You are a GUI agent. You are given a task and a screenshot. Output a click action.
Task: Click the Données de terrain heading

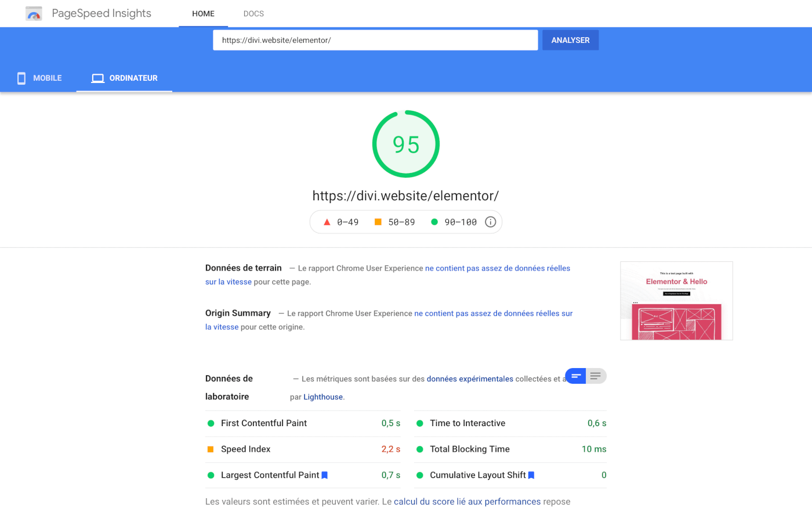pyautogui.click(x=244, y=268)
